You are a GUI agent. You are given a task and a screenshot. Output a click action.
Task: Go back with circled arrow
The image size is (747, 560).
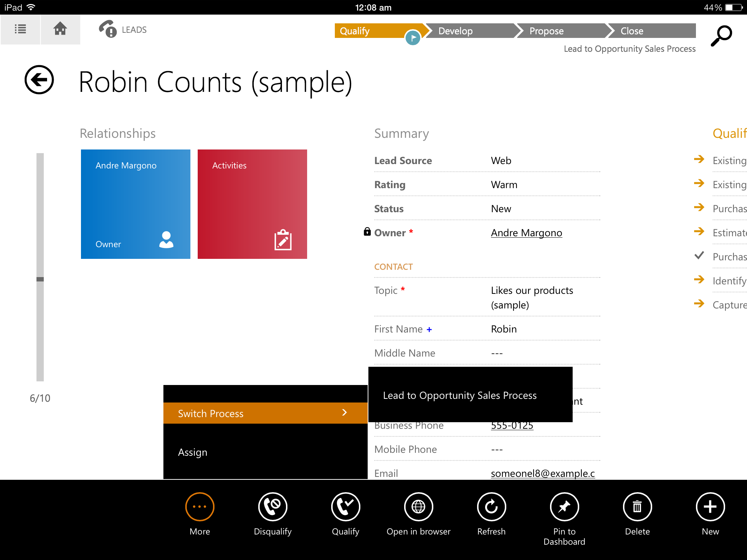tap(39, 80)
